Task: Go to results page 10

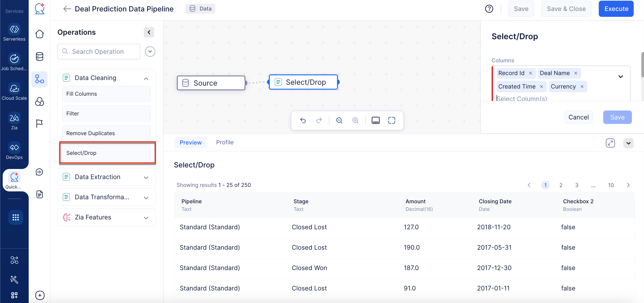Action: [611, 185]
